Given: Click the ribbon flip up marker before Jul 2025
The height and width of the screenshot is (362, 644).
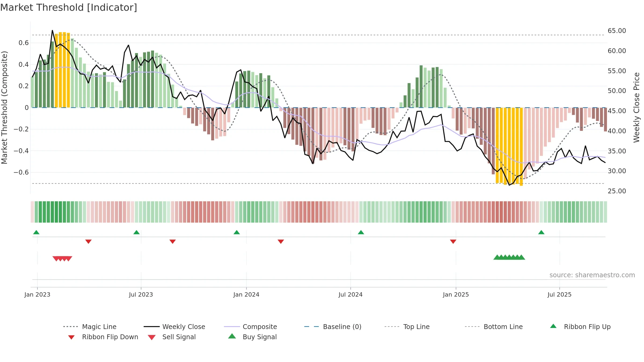Looking at the screenshot, I should click(x=541, y=232).
